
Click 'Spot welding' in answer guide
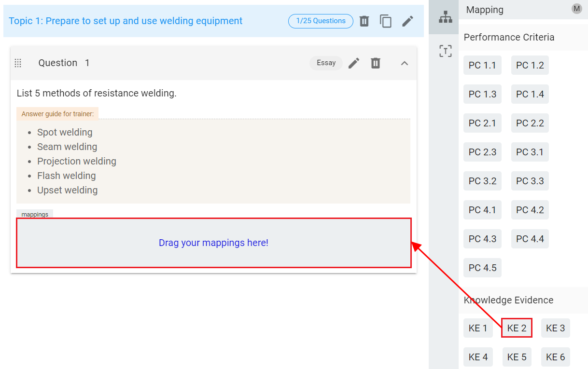(x=65, y=132)
